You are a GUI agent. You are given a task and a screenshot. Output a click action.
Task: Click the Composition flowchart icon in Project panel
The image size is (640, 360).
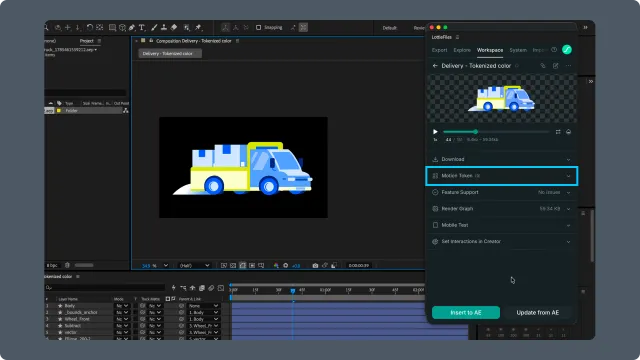tap(126, 111)
